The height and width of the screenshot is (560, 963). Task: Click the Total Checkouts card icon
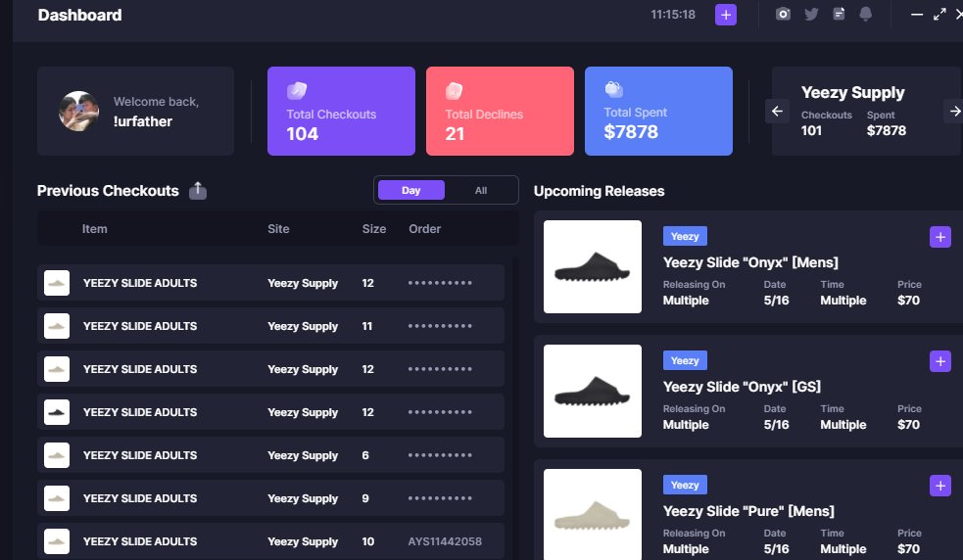(x=297, y=90)
